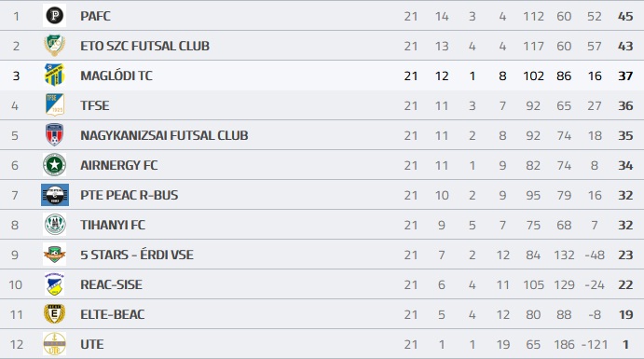This screenshot has width=644, height=359.
Task: Open the 5 Stars - Érdi VSE badge
Action: click(x=55, y=255)
